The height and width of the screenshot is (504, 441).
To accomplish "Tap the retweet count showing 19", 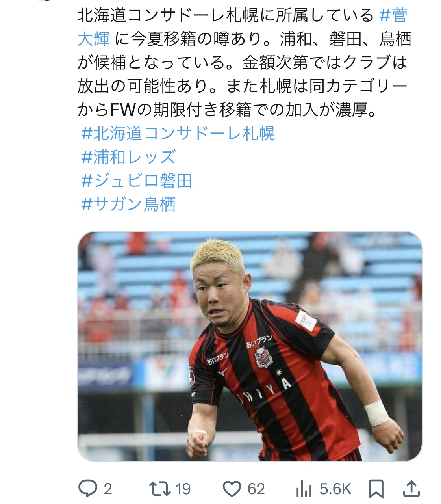I will point(183,489).
